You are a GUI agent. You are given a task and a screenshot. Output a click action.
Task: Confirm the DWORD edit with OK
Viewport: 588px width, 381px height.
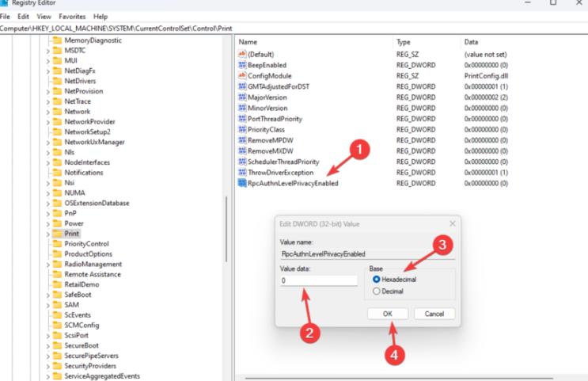click(387, 314)
